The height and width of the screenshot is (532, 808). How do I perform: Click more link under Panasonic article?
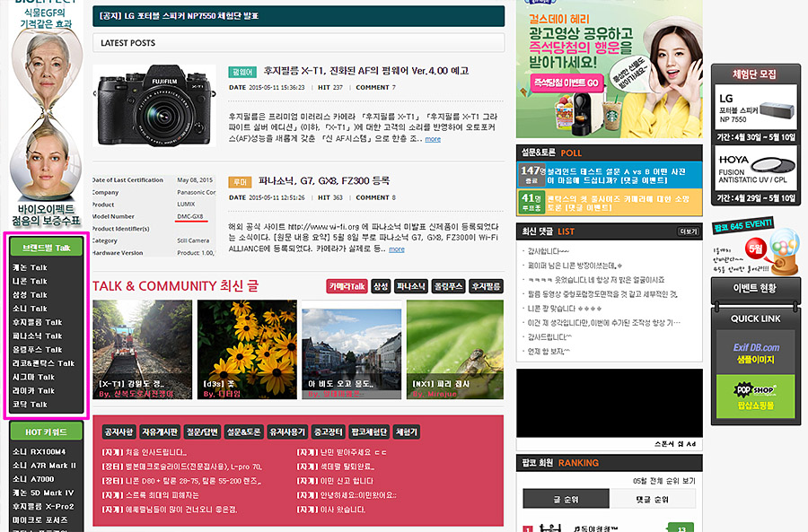pos(397,249)
